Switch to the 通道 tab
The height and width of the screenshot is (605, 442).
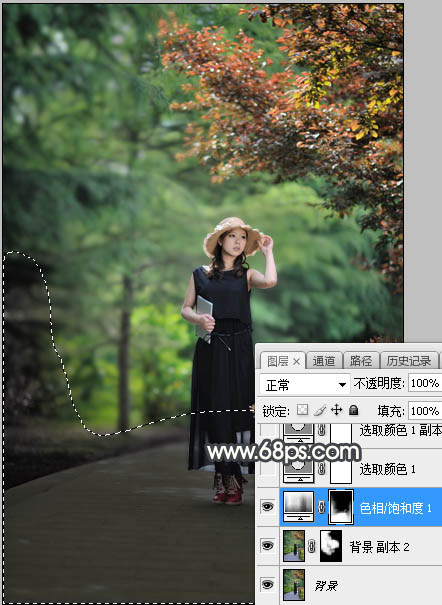click(x=324, y=361)
